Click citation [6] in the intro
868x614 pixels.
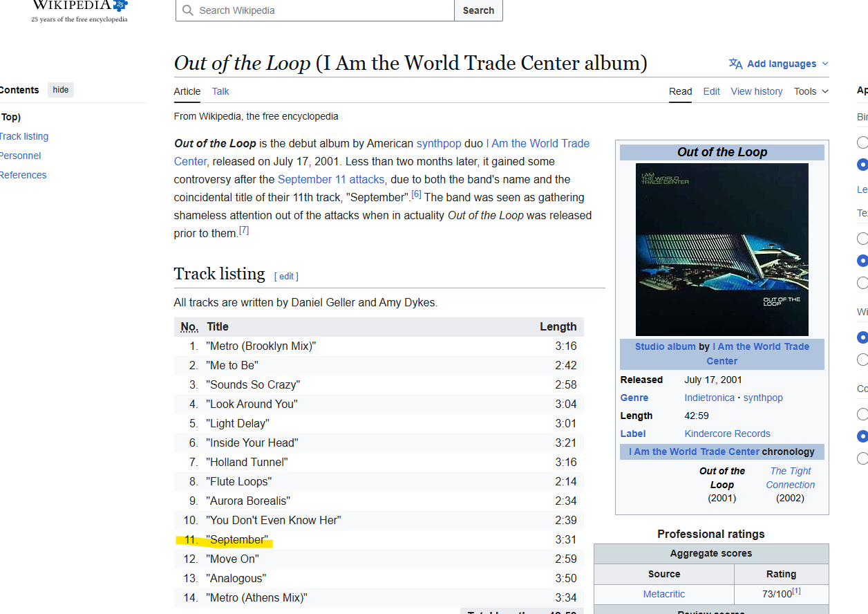pyautogui.click(x=416, y=194)
